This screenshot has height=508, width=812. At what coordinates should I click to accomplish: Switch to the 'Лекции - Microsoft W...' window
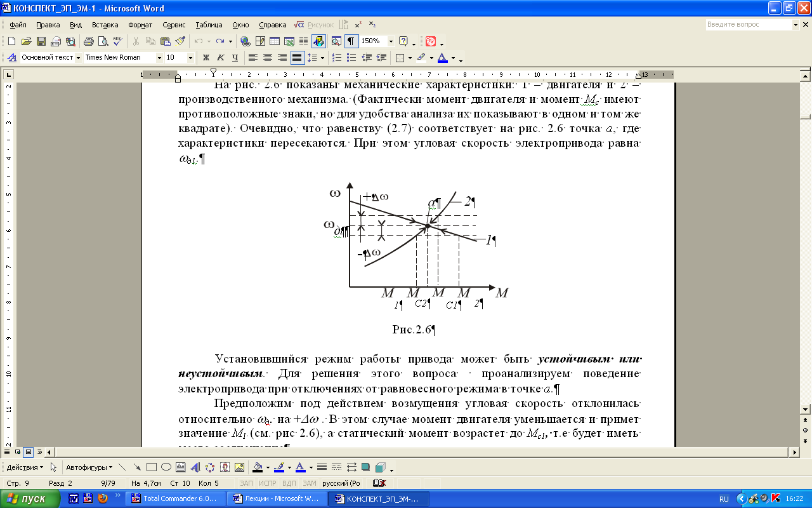(x=277, y=499)
